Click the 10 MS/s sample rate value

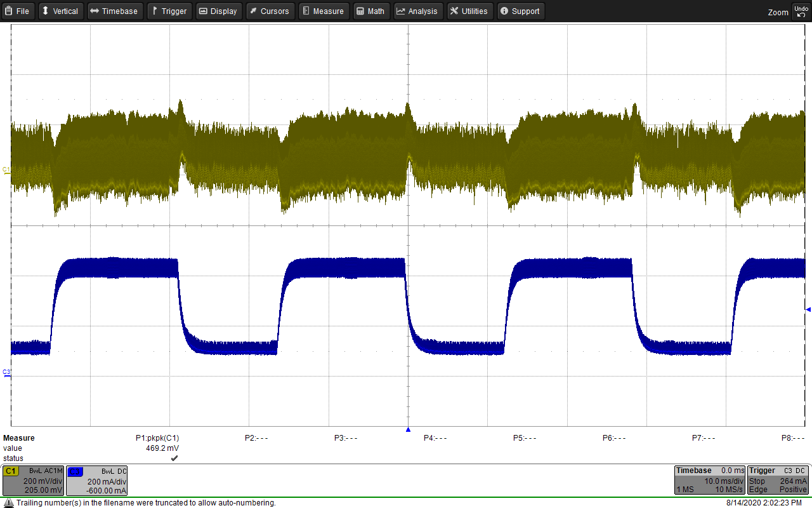tap(728, 490)
